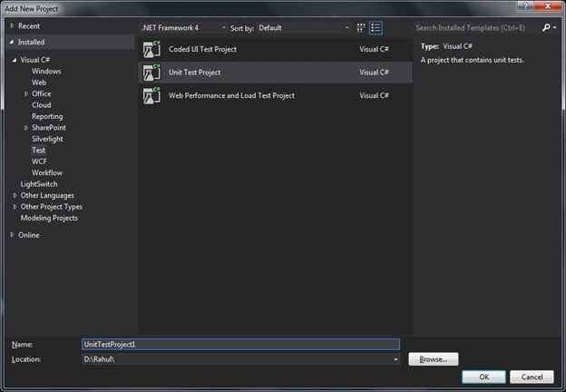This screenshot has height=392, width=566.
Task: Expand the Other Languages node arrow
Action: click(x=15, y=195)
